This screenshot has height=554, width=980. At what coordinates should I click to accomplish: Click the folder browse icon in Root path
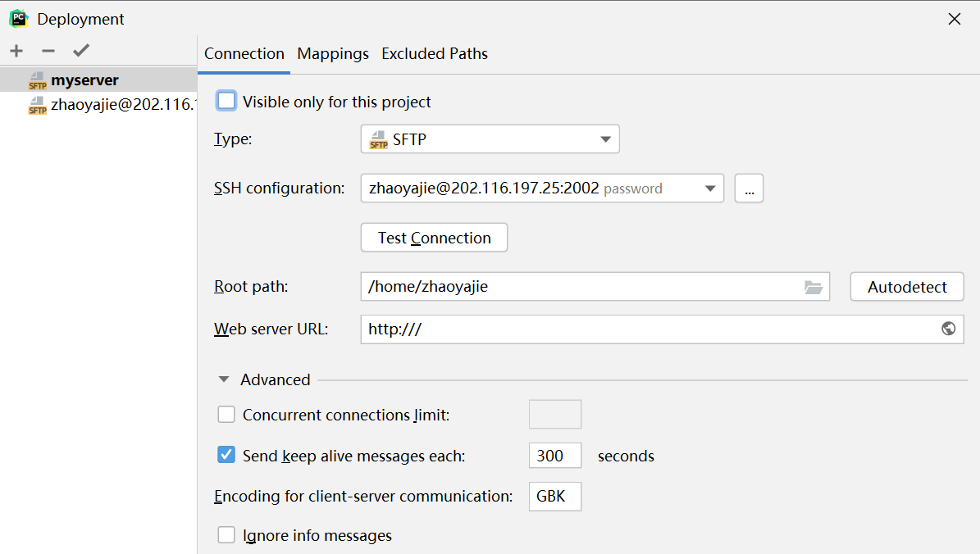813,288
